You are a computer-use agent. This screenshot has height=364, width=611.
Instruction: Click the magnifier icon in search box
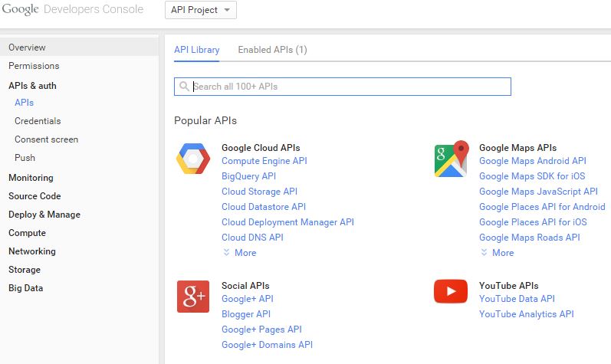[184, 86]
